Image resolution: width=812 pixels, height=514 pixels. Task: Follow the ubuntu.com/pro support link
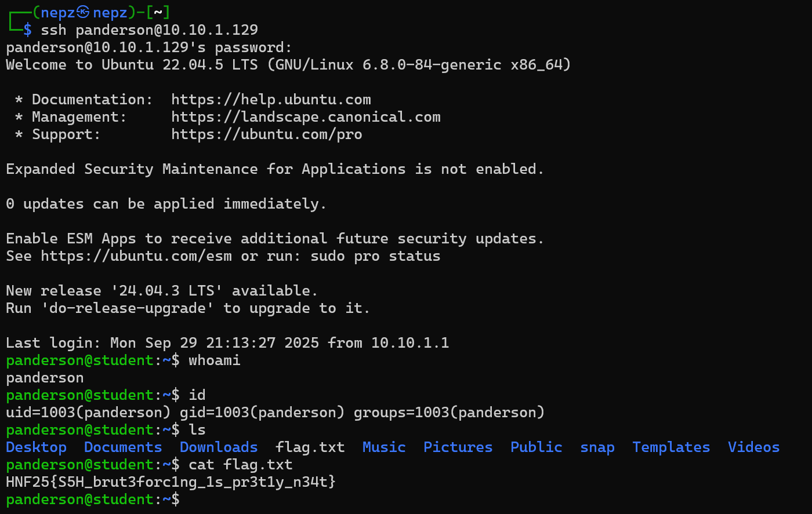[266, 134]
